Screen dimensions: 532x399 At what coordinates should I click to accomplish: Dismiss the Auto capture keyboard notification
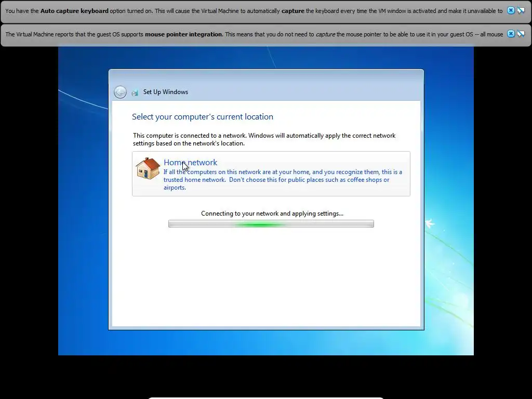point(511,10)
